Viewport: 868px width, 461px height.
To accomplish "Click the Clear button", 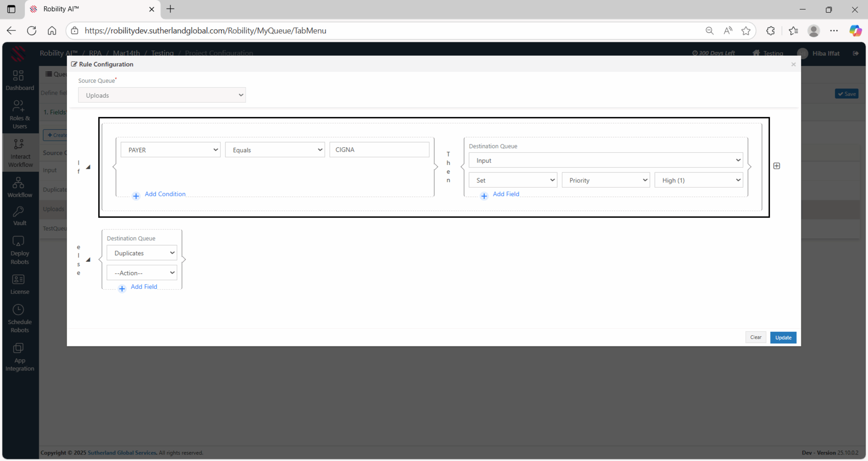I will 755,337.
